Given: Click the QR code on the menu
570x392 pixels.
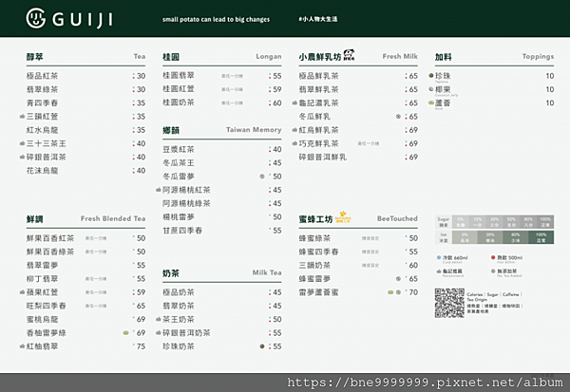Looking at the screenshot, I should click(x=449, y=303).
